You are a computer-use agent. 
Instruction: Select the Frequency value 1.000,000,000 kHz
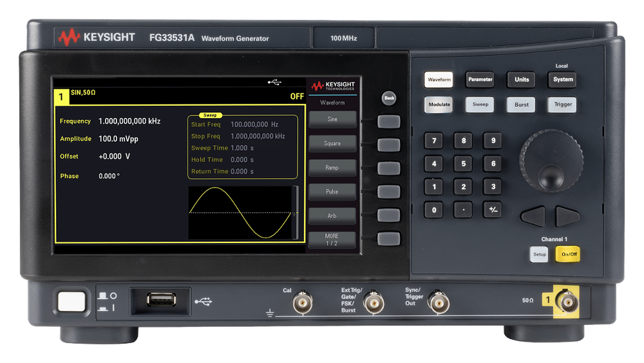coord(129,121)
